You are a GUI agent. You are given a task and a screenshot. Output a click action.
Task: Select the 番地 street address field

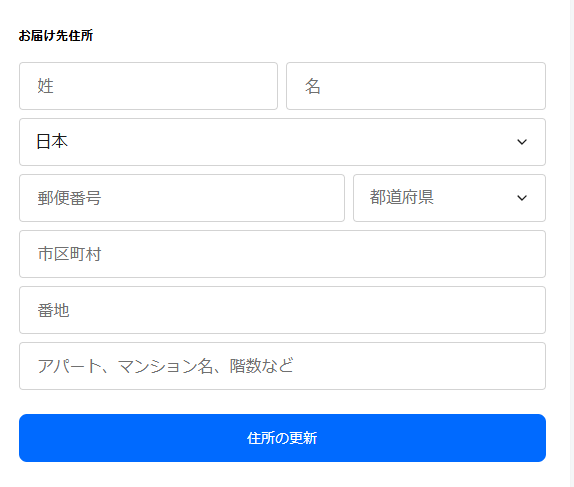tap(282, 310)
